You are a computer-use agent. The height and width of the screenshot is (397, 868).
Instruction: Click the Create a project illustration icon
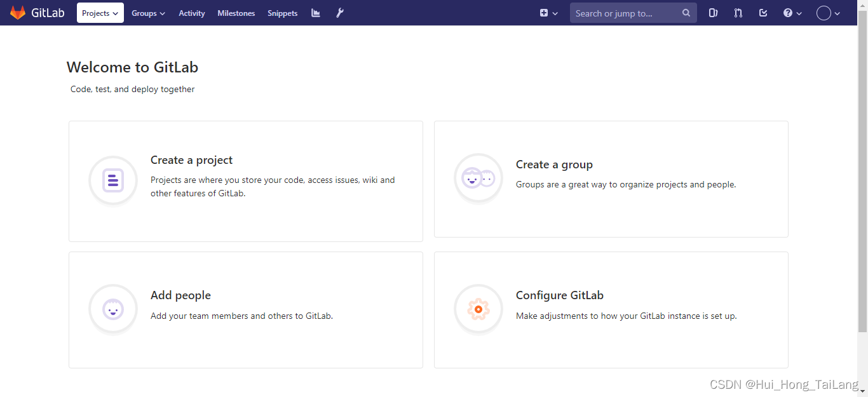tap(113, 181)
